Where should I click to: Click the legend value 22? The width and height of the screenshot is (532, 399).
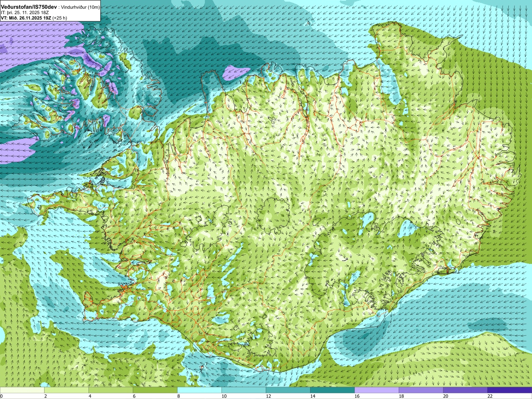pos(490,396)
